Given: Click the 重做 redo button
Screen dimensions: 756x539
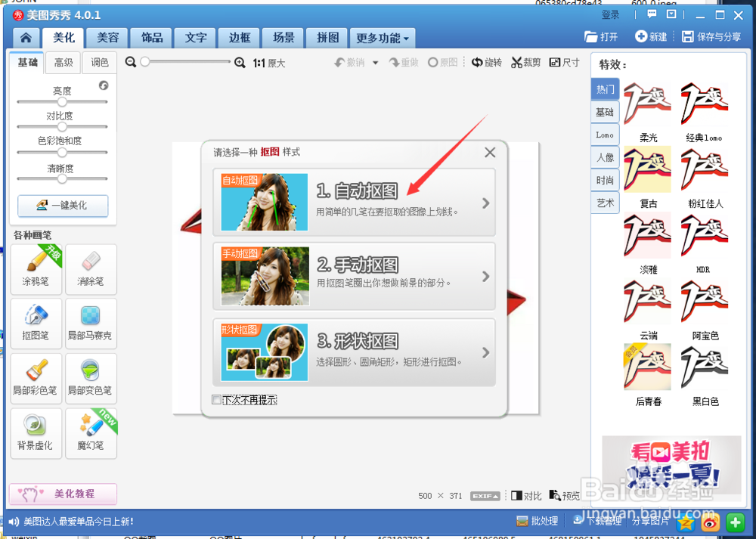Looking at the screenshot, I should 404,62.
